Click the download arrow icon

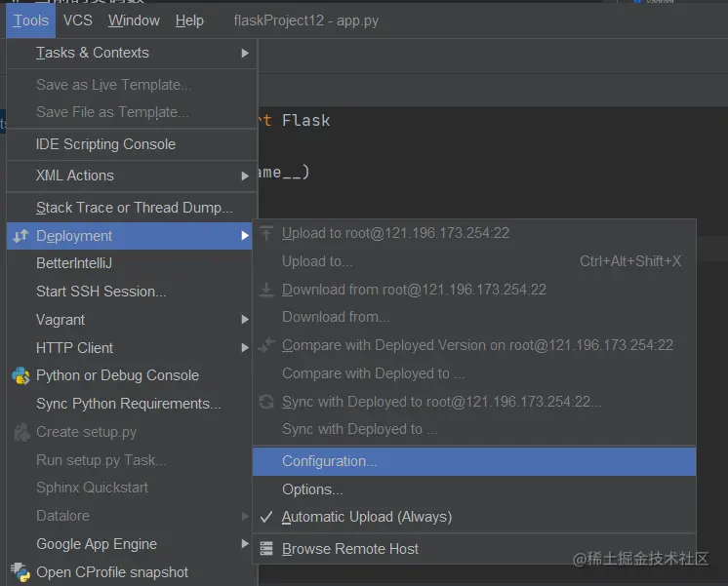[266, 290]
